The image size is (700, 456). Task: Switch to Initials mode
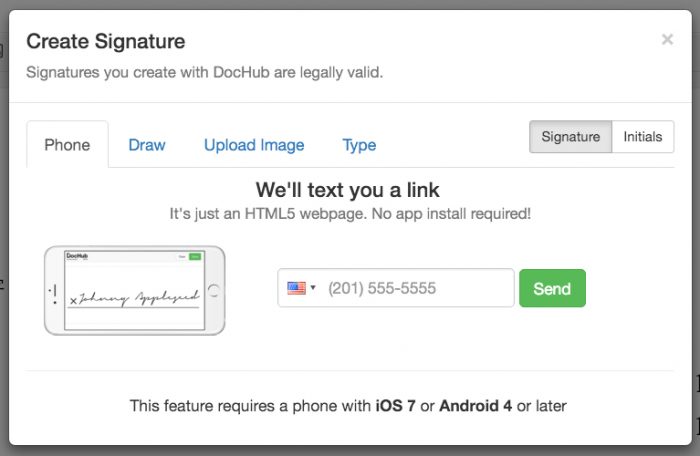coord(642,137)
